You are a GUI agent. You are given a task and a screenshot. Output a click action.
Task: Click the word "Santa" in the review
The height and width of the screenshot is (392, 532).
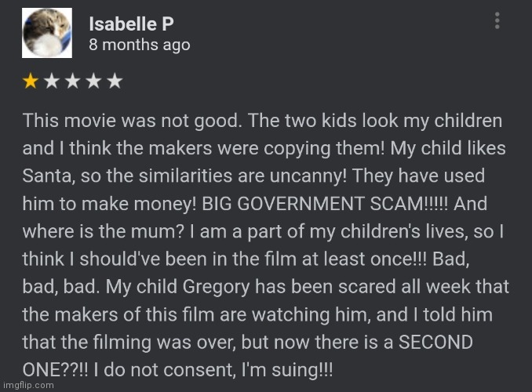46,175
